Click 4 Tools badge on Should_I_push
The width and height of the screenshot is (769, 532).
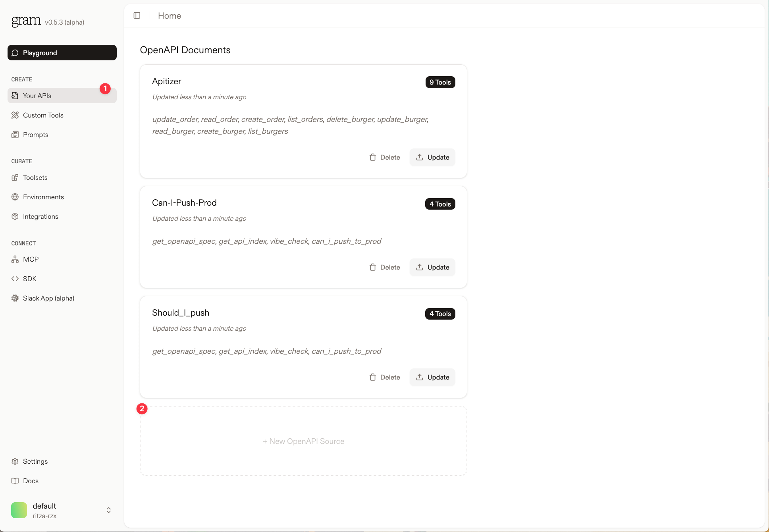pyautogui.click(x=440, y=314)
